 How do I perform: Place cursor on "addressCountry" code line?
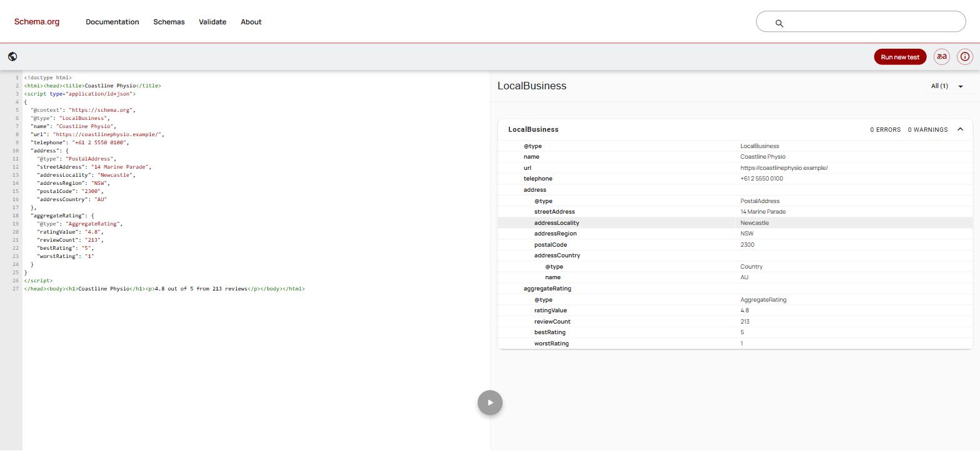pyautogui.click(x=71, y=199)
